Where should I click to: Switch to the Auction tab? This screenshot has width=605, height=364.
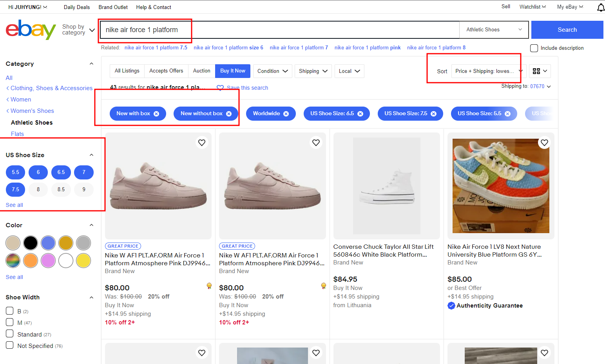click(201, 71)
